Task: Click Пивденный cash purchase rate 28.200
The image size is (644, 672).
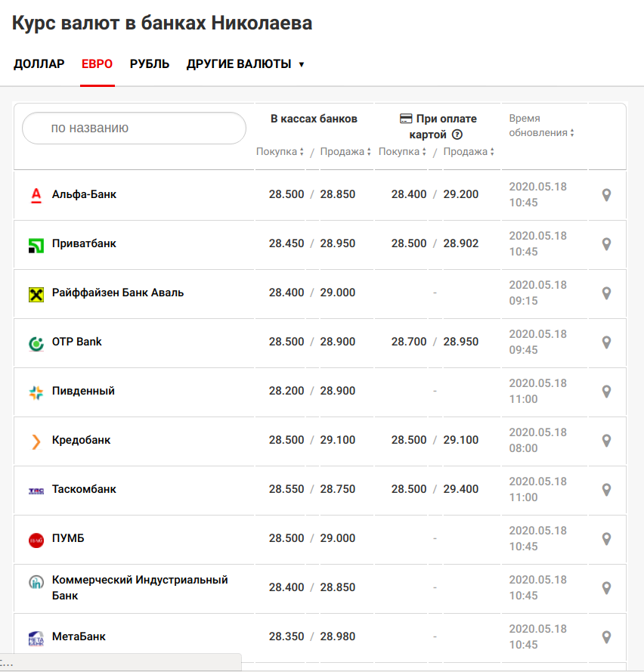Action: tap(286, 391)
